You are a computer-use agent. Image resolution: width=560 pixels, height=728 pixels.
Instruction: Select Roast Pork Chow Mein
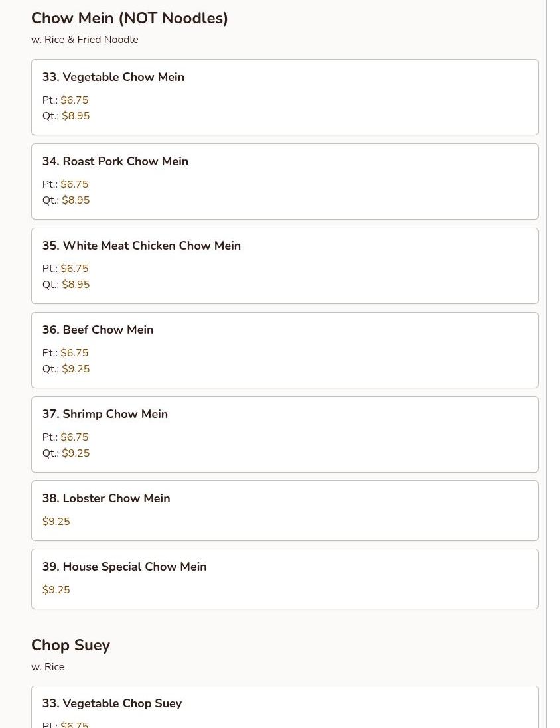point(115,161)
